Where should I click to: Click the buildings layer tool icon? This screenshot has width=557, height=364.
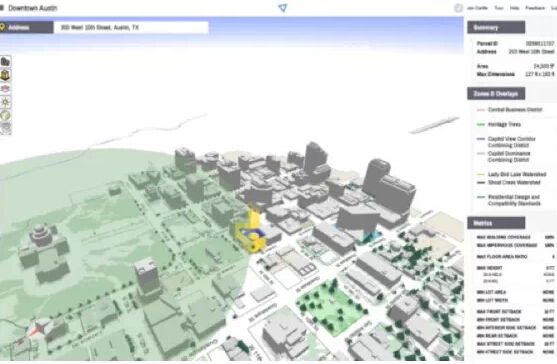(x=5, y=62)
